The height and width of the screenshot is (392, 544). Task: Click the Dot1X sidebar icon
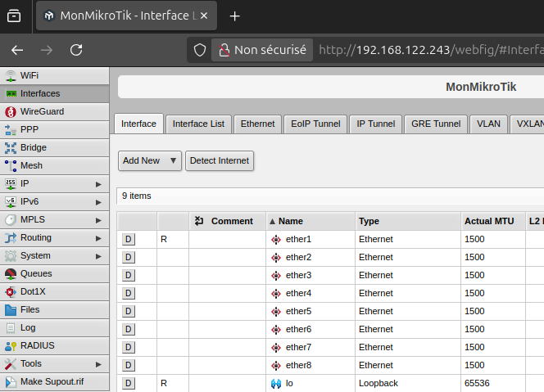[11, 292]
